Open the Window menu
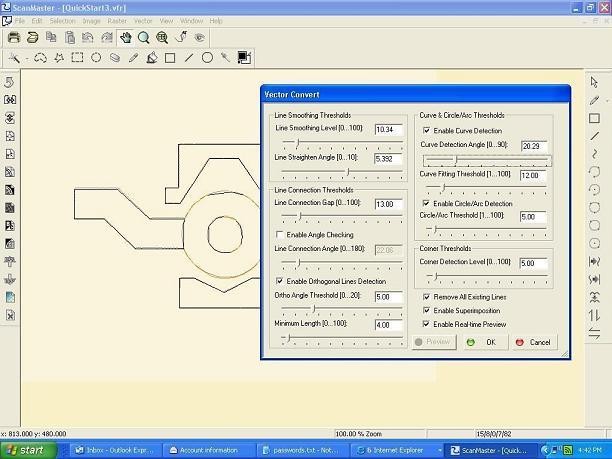Screen dimensions: 612x459 pyautogui.click(x=191, y=21)
